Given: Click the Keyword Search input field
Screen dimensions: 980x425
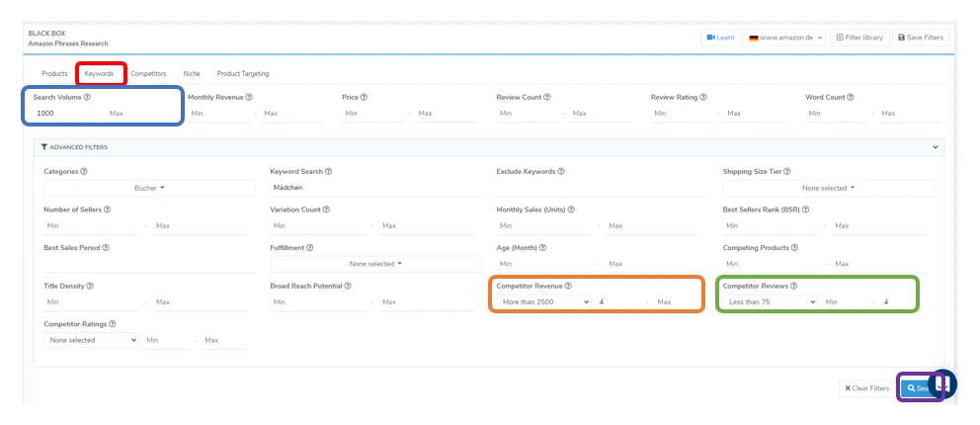Looking at the screenshot, I should click(x=375, y=188).
